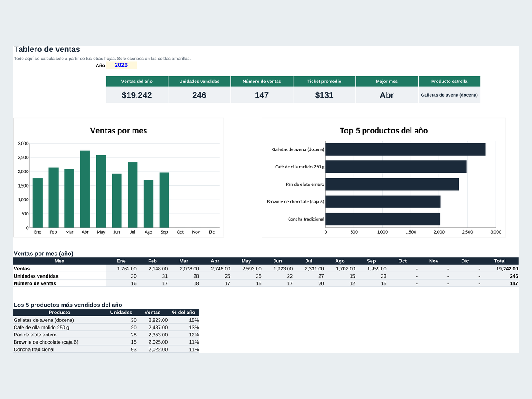Select the 'Ventas del año' header card
532x399 pixels.
click(137, 82)
